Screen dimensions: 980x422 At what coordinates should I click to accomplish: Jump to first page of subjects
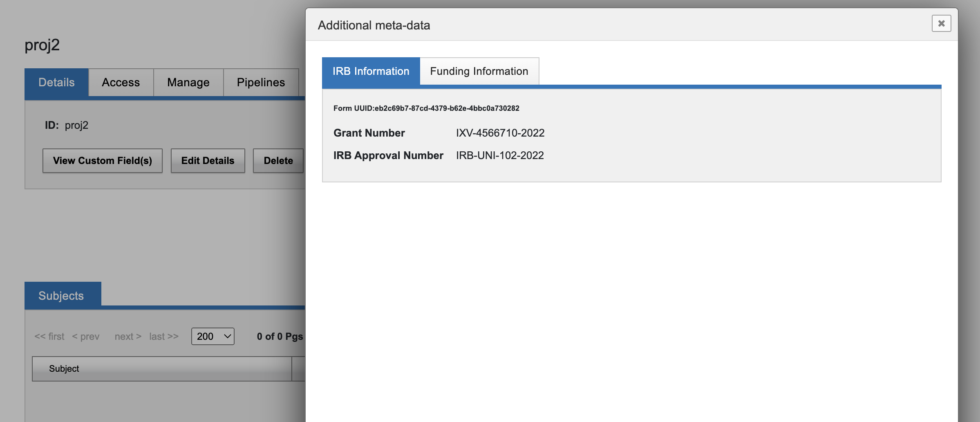[x=49, y=337]
